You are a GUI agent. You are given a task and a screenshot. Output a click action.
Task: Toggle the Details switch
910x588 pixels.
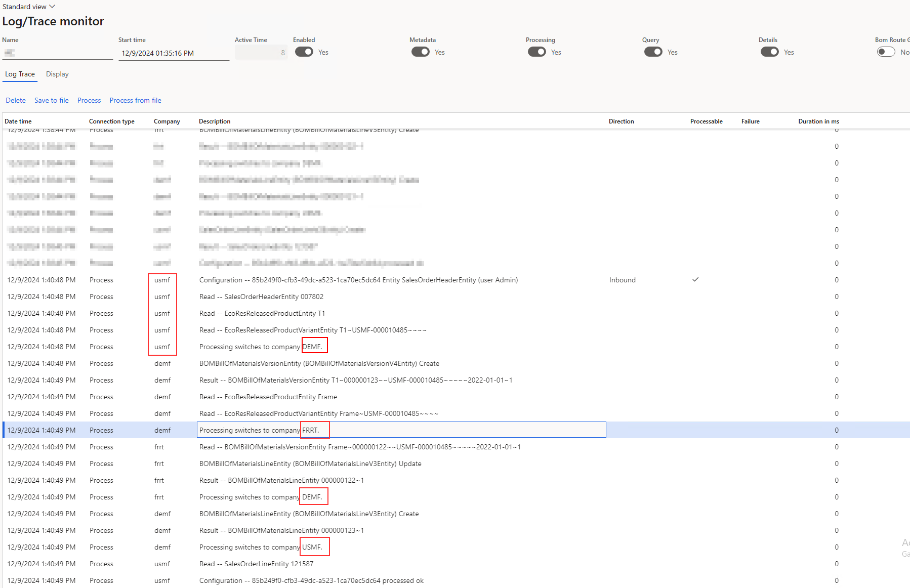click(x=770, y=52)
